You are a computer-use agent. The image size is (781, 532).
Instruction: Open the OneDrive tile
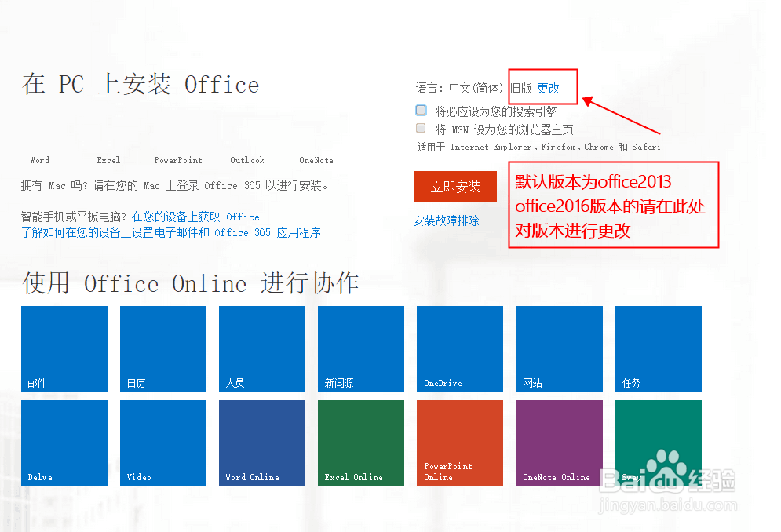[460, 348]
